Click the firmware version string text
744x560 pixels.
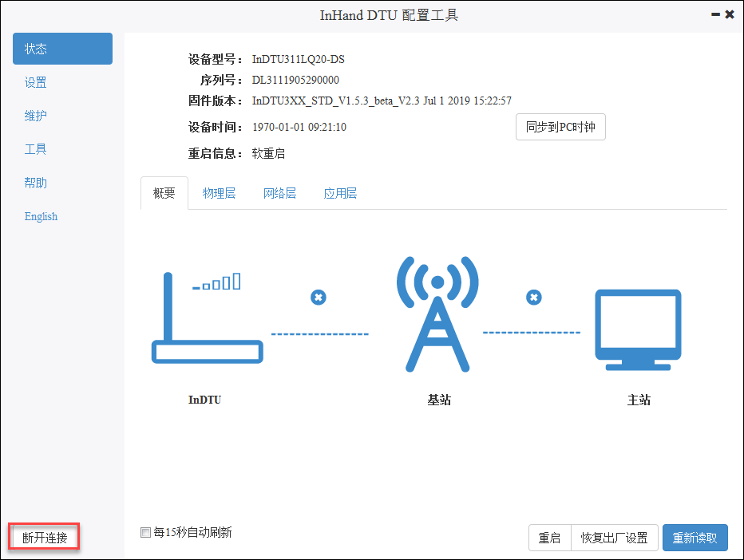[382, 101]
